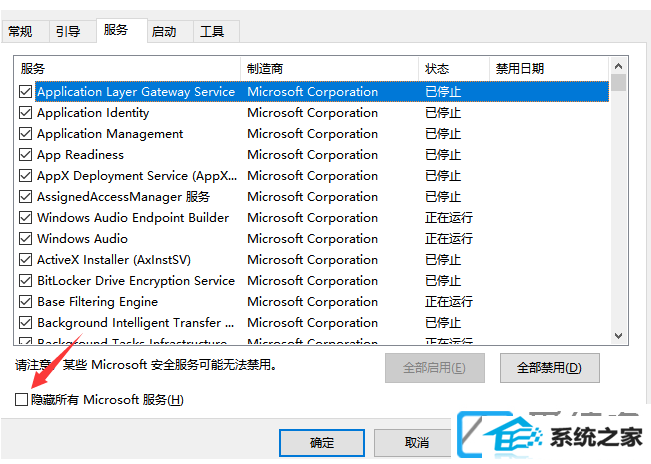Enable 隐藏所有 Microsoft 服务 checkbox
The image size is (651, 464).
[21, 400]
